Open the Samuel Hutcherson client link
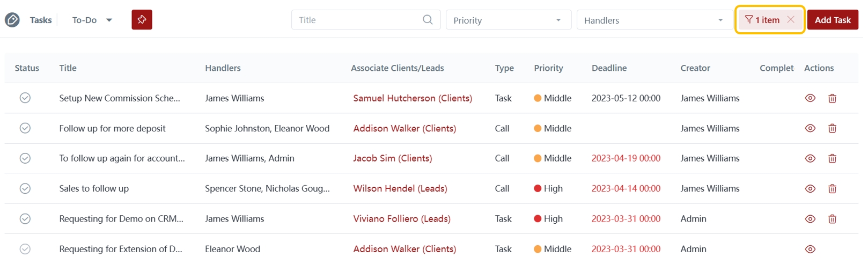The width and height of the screenshot is (868, 264). coord(413,98)
